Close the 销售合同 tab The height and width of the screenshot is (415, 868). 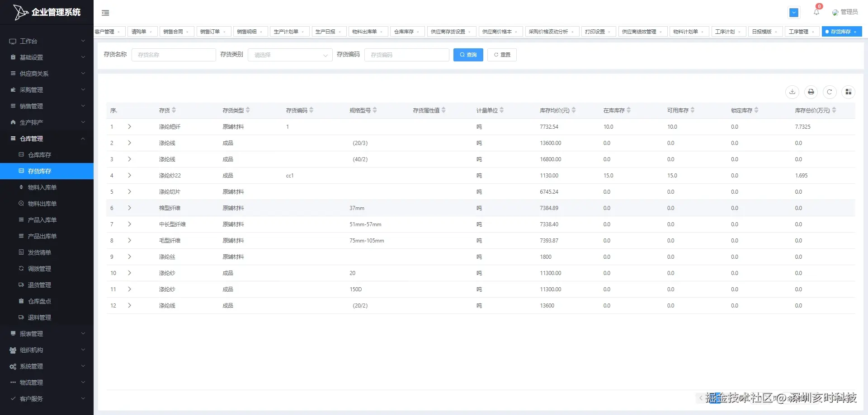187,32
